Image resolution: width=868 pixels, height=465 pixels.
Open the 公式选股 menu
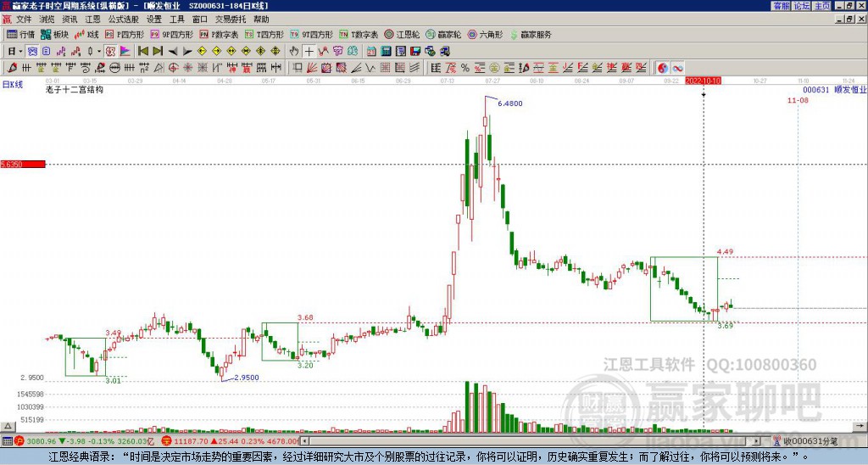coord(123,20)
